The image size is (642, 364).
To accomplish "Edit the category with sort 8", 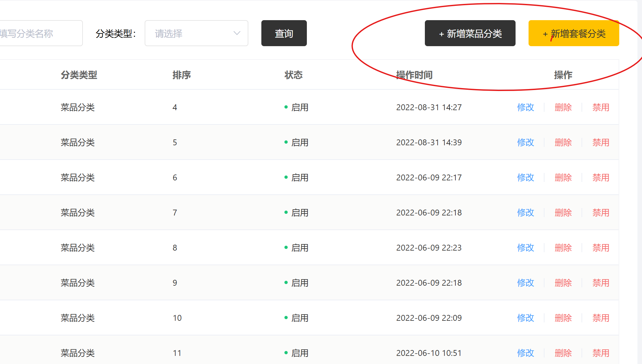I will tap(525, 248).
